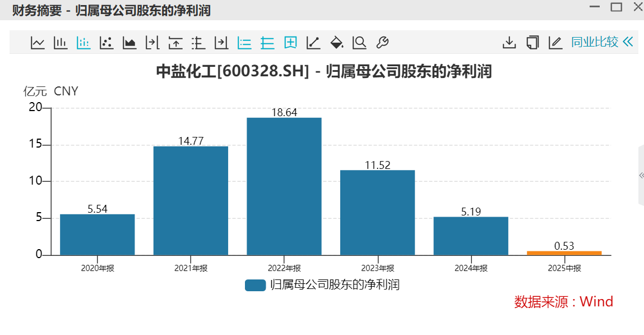Click the chart title 中盐化工[600328.SH]
Screen dimensions: 644x335
coord(233,71)
